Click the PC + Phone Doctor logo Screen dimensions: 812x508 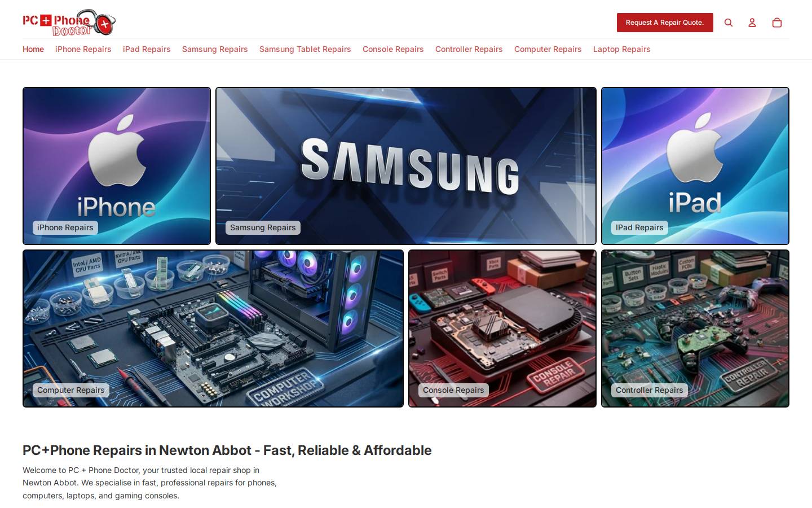tap(69, 23)
